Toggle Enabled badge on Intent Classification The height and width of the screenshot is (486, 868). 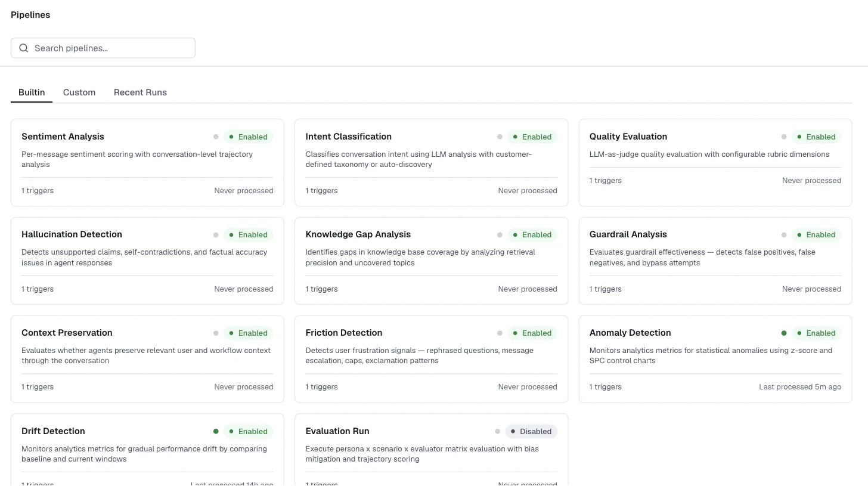[532, 137]
